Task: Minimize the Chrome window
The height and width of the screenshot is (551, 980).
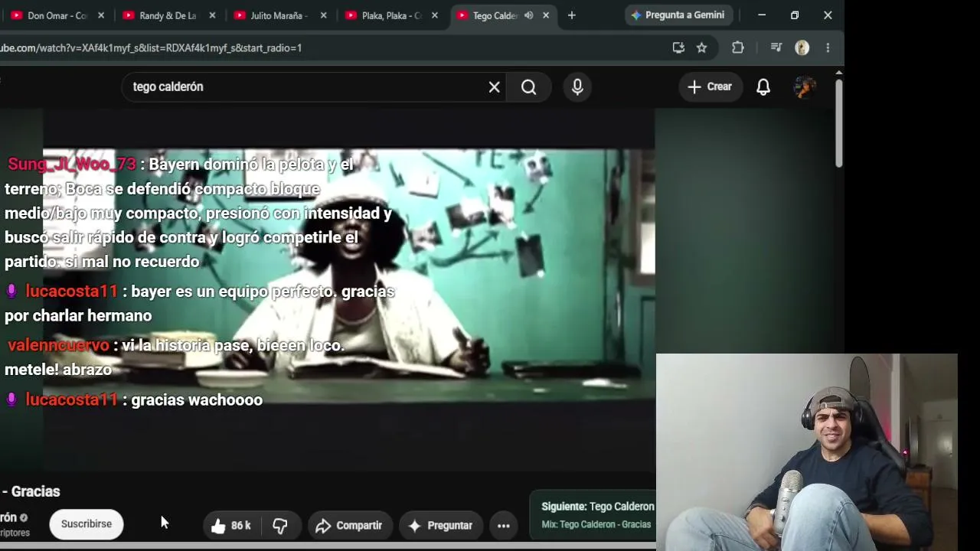Action: (x=762, y=15)
